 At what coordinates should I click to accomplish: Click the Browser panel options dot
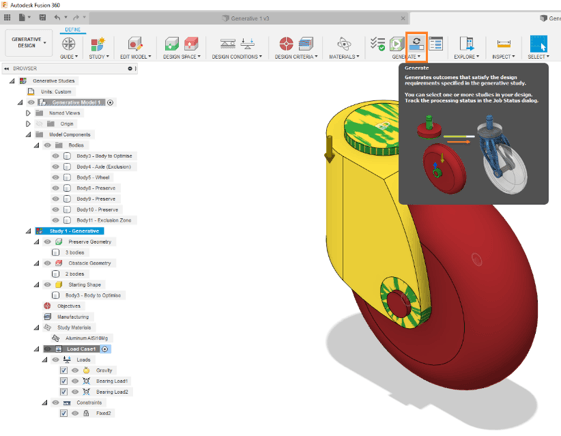[x=130, y=68]
